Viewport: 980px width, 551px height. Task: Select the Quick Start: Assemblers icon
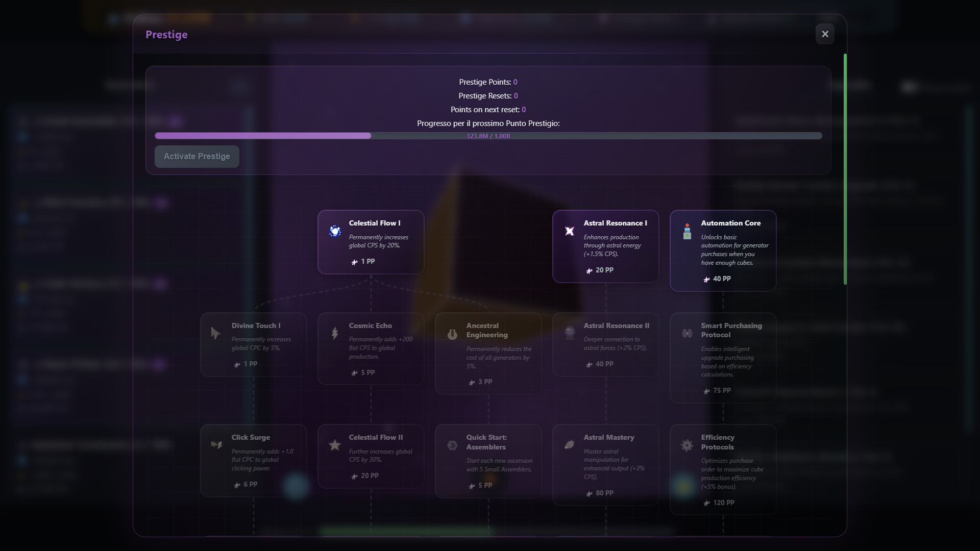click(x=452, y=445)
